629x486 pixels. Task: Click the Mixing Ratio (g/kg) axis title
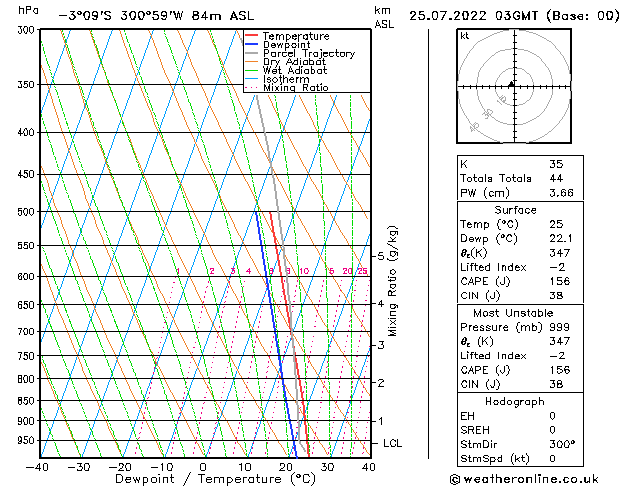(392, 281)
